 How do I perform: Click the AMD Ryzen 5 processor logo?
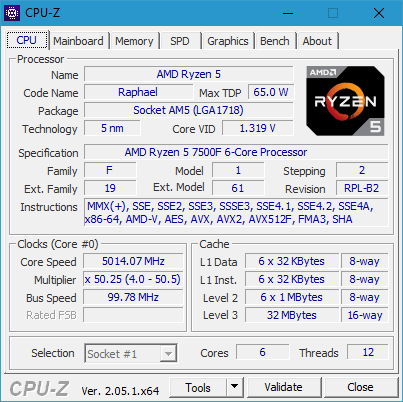tap(345, 101)
